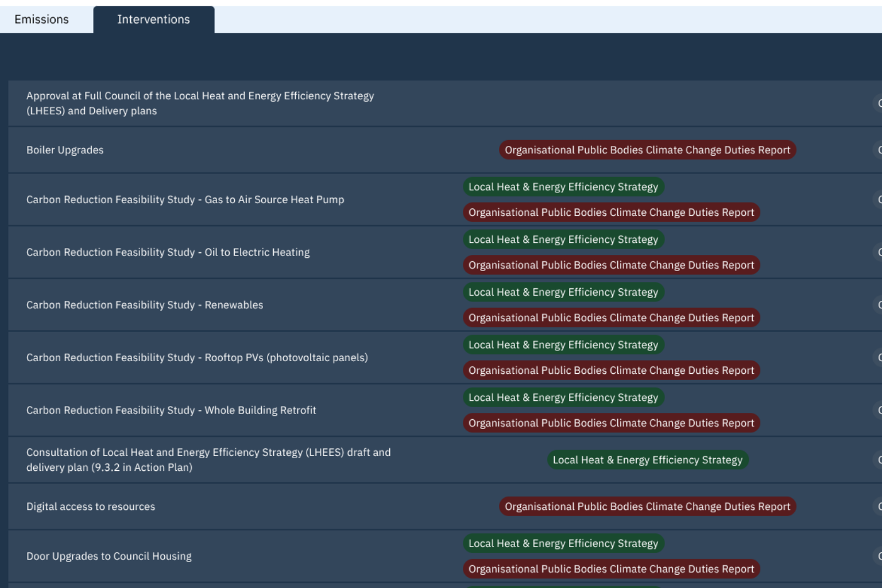Open Approval at Full Council LHEES row

pyautogui.click(x=200, y=103)
